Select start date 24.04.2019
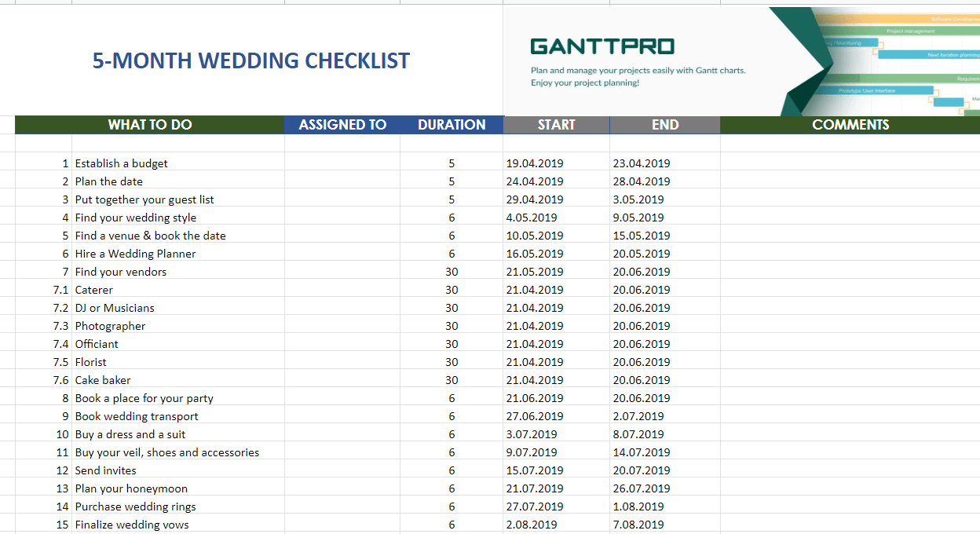 (x=557, y=181)
